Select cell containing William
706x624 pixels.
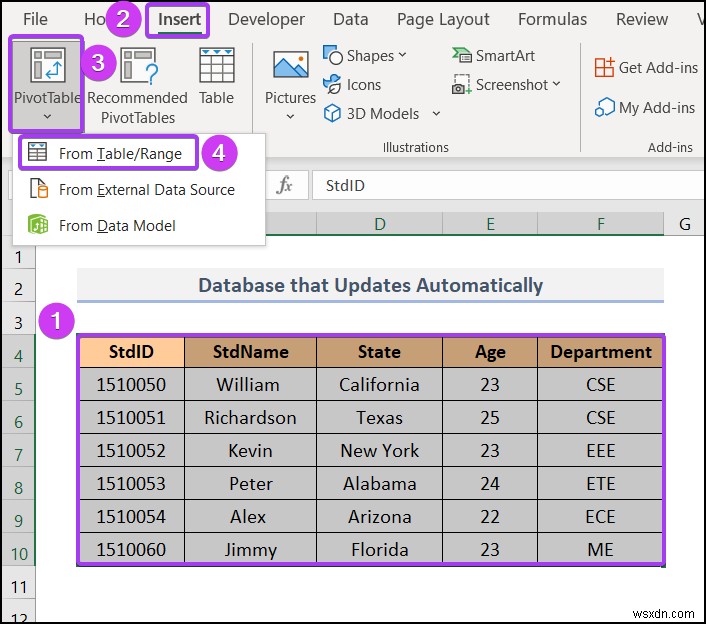tap(250, 384)
